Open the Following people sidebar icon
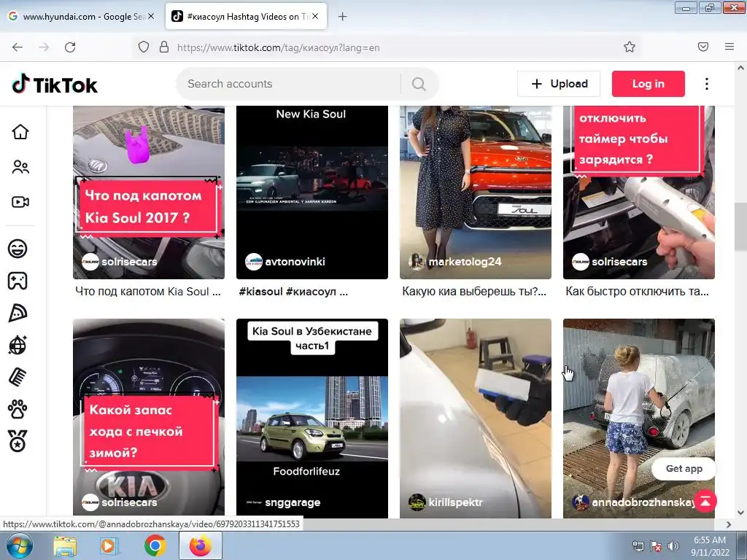 click(x=20, y=167)
